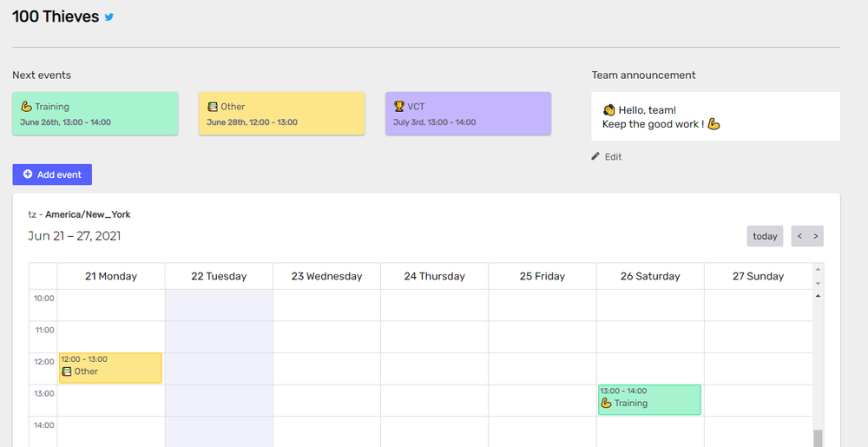Click the flexed arm icon on Training card
The image size is (868, 447).
[x=26, y=106]
